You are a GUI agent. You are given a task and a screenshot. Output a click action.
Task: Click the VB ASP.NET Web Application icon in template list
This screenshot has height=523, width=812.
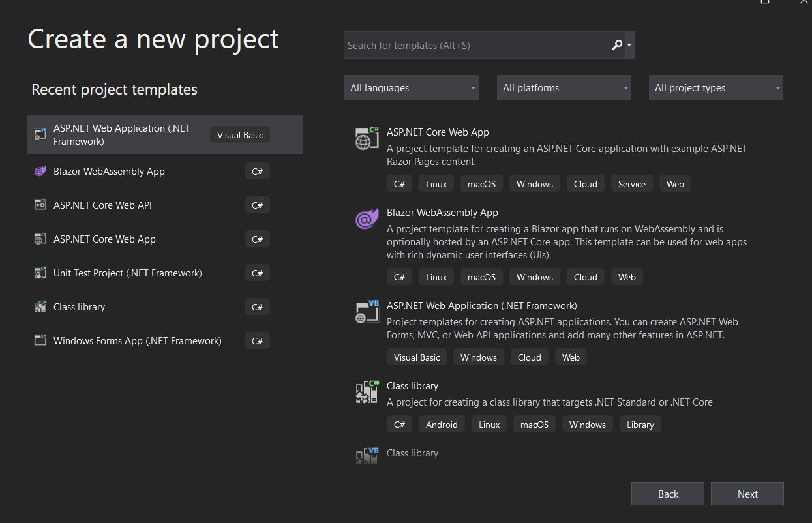(367, 312)
